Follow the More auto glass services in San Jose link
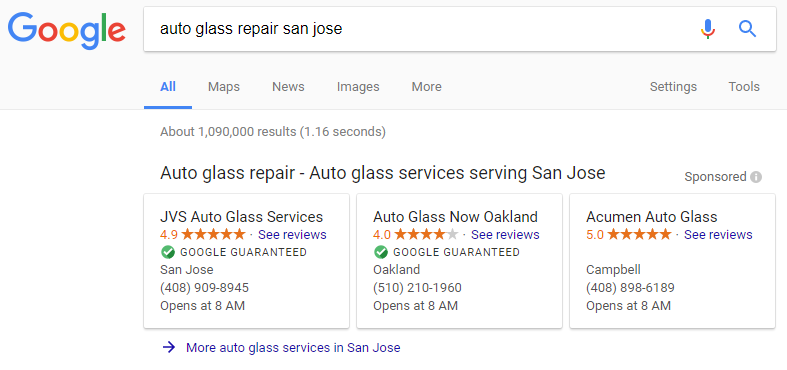This screenshot has width=787, height=370. click(x=293, y=347)
